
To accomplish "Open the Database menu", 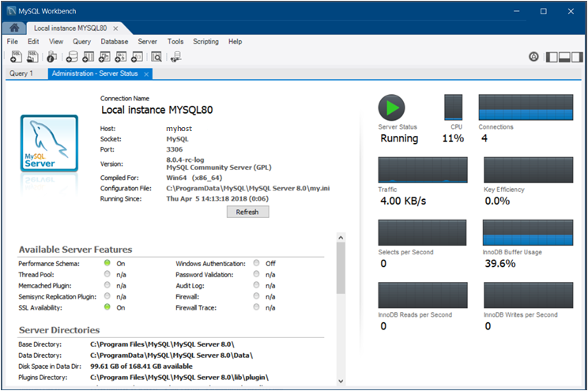I will pos(114,41).
